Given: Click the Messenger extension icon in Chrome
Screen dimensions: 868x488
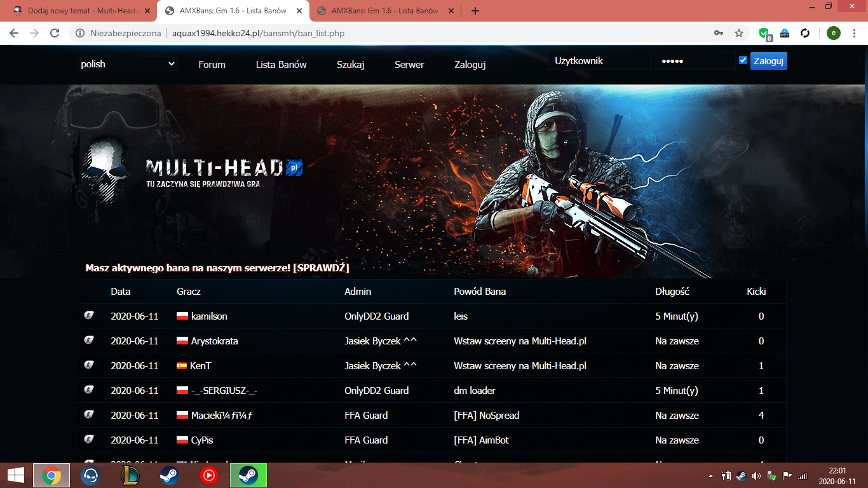Looking at the screenshot, I should pyautogui.click(x=785, y=33).
